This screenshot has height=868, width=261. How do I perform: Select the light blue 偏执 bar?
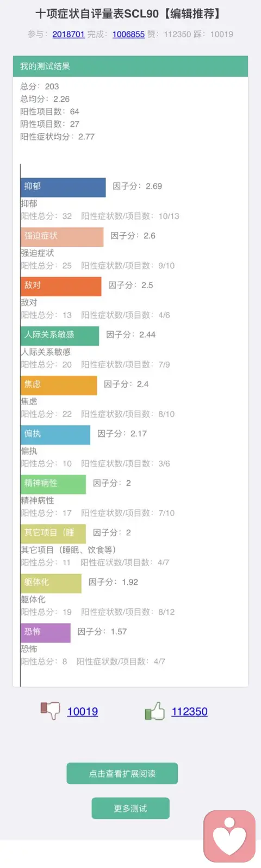(x=55, y=435)
